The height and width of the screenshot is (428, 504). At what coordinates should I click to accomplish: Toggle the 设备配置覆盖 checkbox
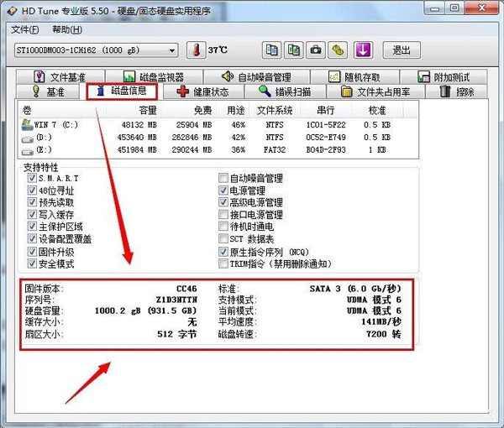click(x=32, y=238)
